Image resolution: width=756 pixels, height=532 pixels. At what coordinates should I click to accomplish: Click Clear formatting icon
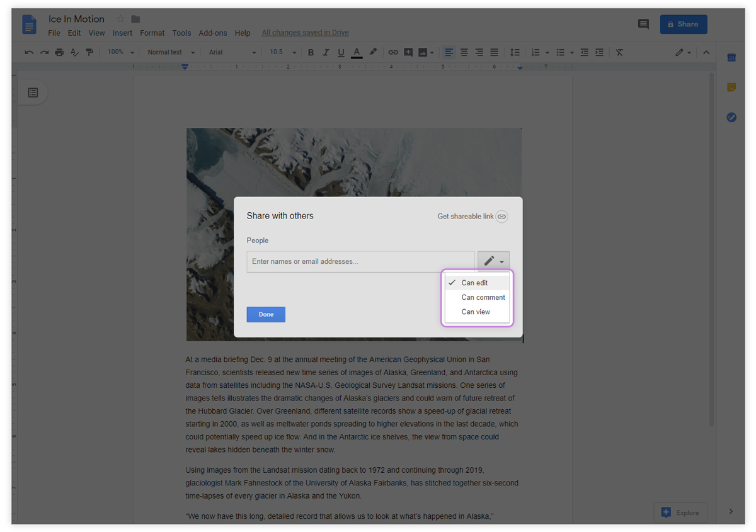tap(619, 52)
